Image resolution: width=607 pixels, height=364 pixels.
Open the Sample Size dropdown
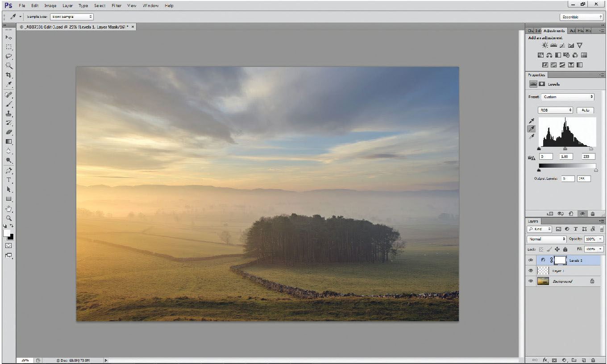[72, 17]
